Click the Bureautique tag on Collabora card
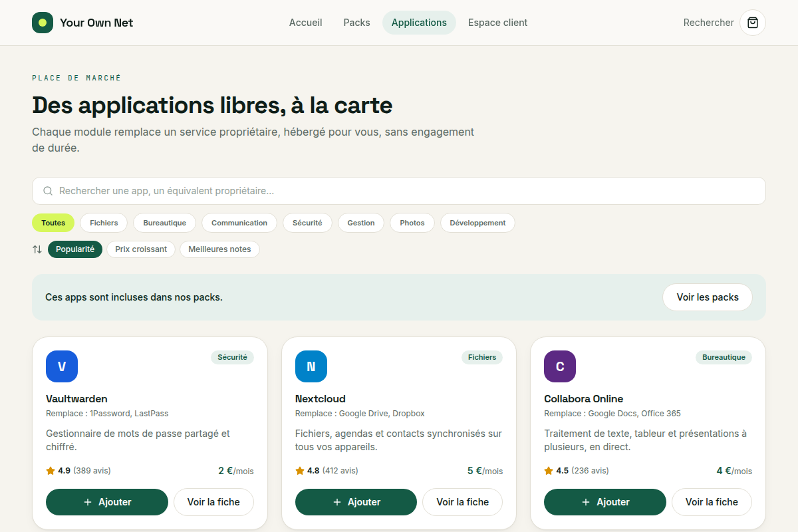Viewport: 798px width, 532px height. coord(724,357)
